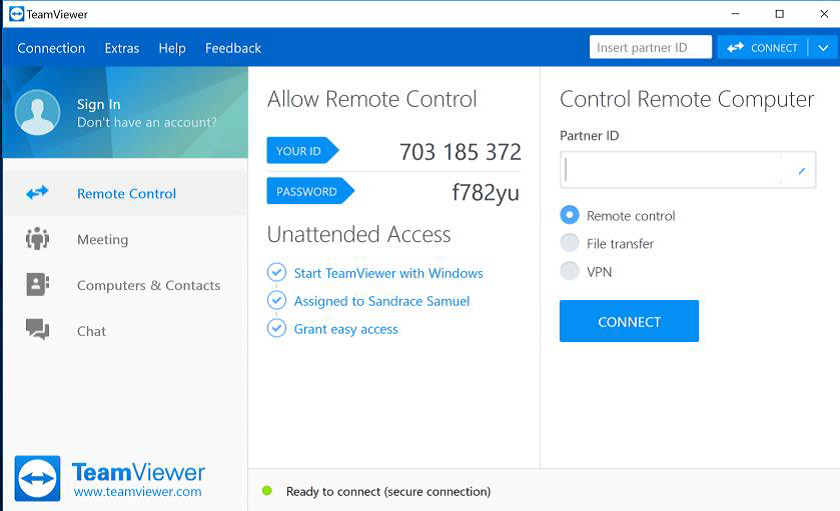Click the top bar CONNECT button

(x=762, y=48)
